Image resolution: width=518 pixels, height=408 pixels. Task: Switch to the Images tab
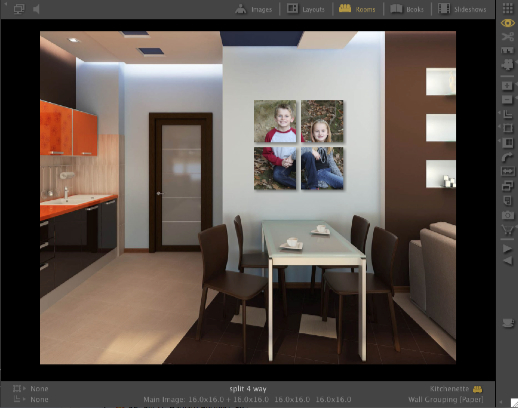(253, 9)
